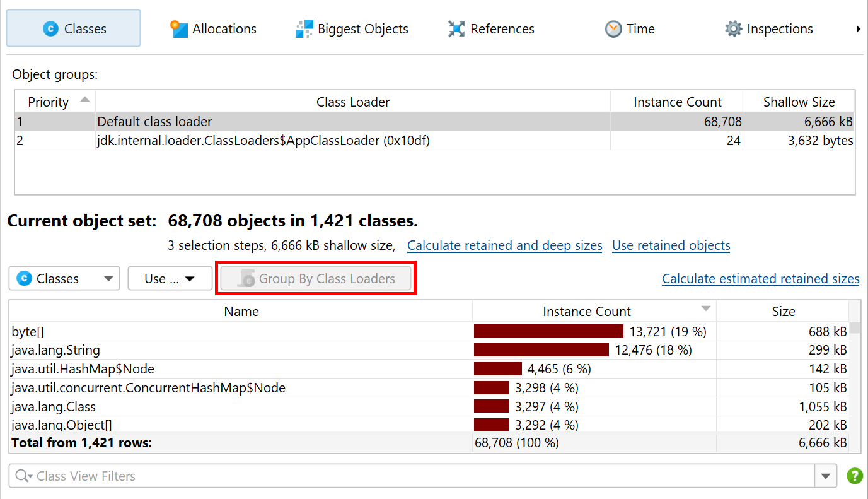Click the Inspections gear icon

(x=734, y=29)
